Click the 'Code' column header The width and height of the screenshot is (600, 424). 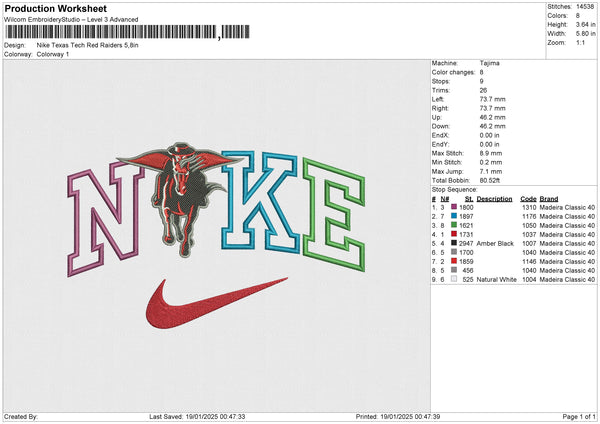click(x=528, y=199)
